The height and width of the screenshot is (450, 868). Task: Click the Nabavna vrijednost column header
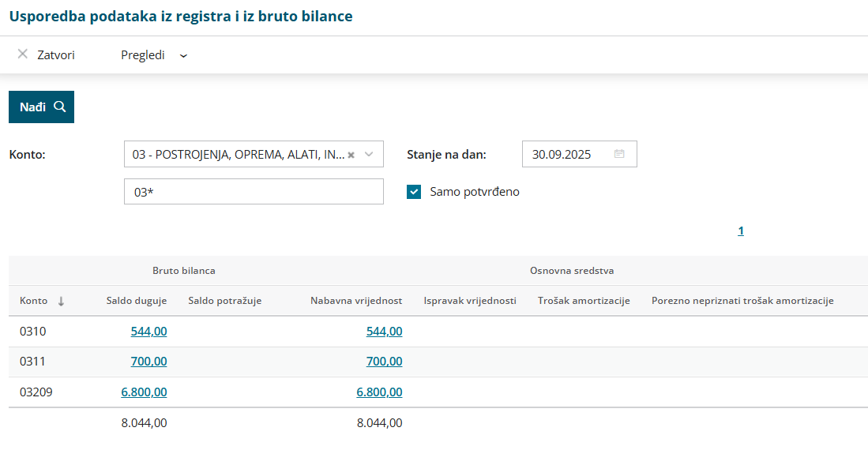[356, 301]
